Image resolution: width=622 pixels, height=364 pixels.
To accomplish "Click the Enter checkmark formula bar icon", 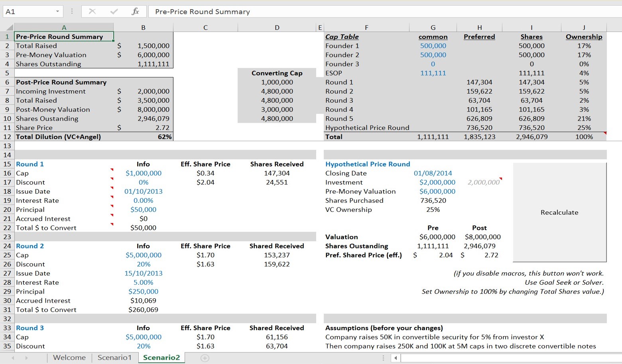I will tap(114, 12).
